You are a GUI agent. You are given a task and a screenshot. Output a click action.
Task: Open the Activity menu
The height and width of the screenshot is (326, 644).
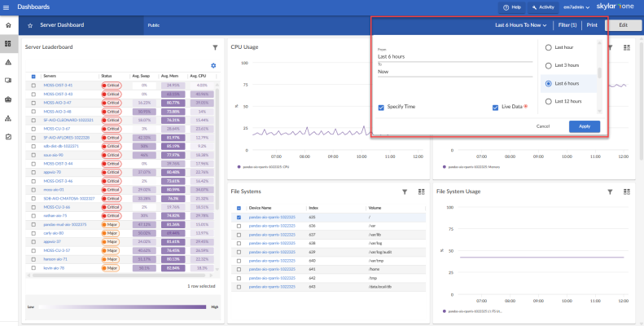[x=542, y=7]
